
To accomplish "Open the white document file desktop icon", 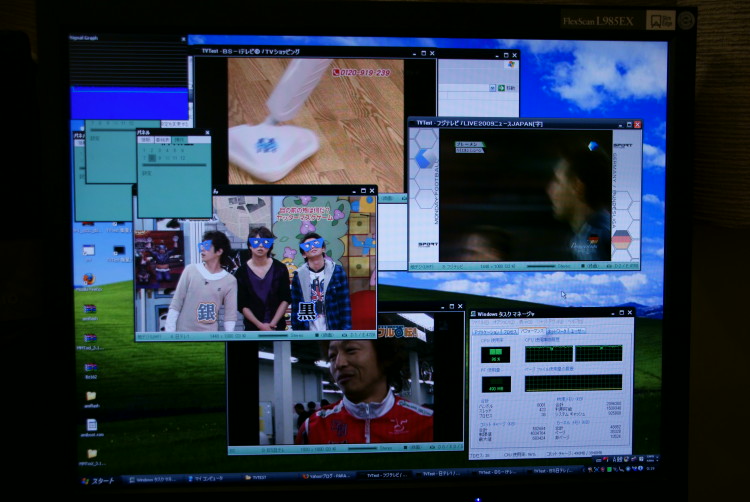I will (91, 427).
